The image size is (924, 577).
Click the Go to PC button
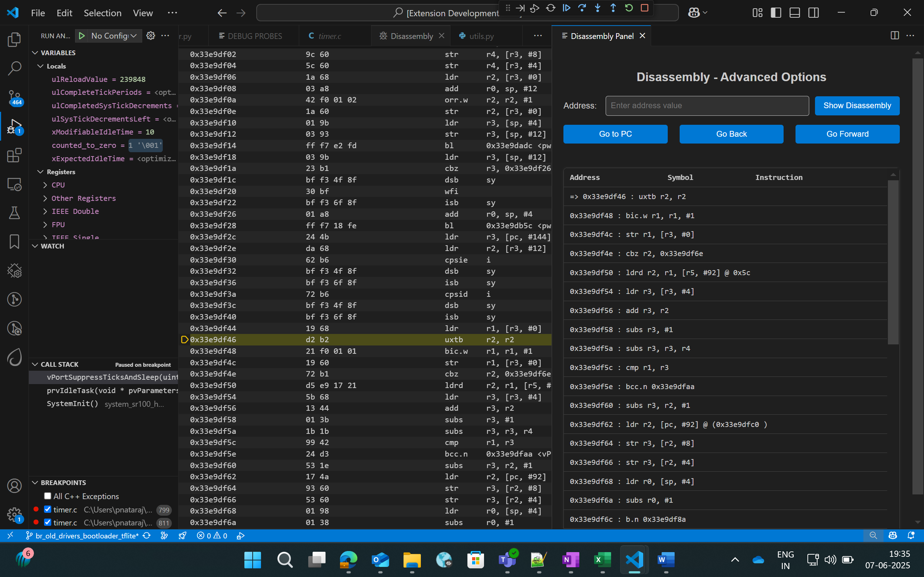click(615, 134)
